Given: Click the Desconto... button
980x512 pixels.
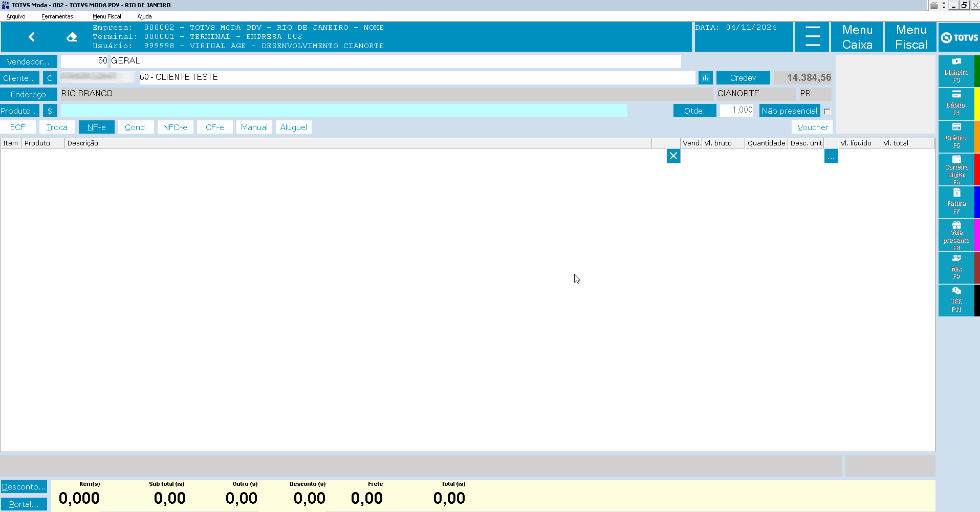Looking at the screenshot, I should pos(24,486).
